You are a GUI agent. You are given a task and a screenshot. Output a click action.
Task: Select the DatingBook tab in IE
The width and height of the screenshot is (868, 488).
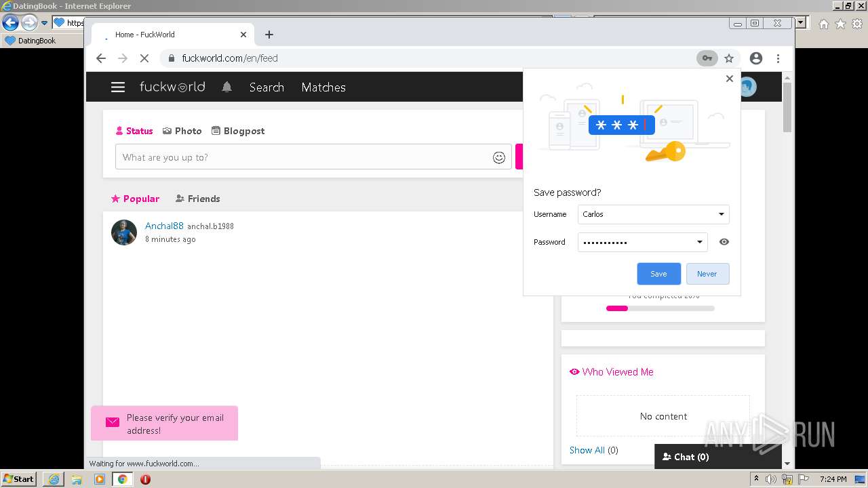pos(31,41)
